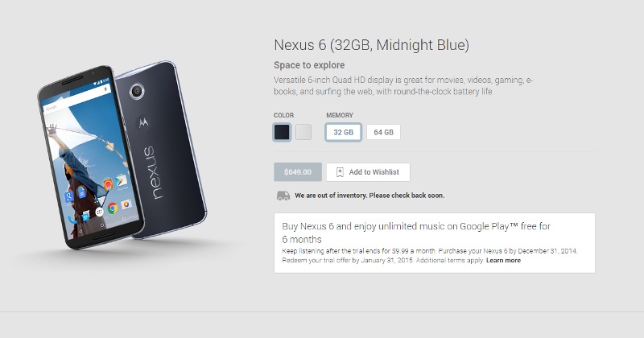
Task: Click the Nexus 6 product title
Action: (371, 45)
